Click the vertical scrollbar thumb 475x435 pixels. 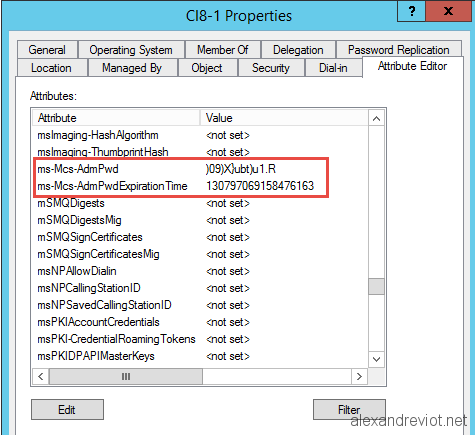(376, 287)
